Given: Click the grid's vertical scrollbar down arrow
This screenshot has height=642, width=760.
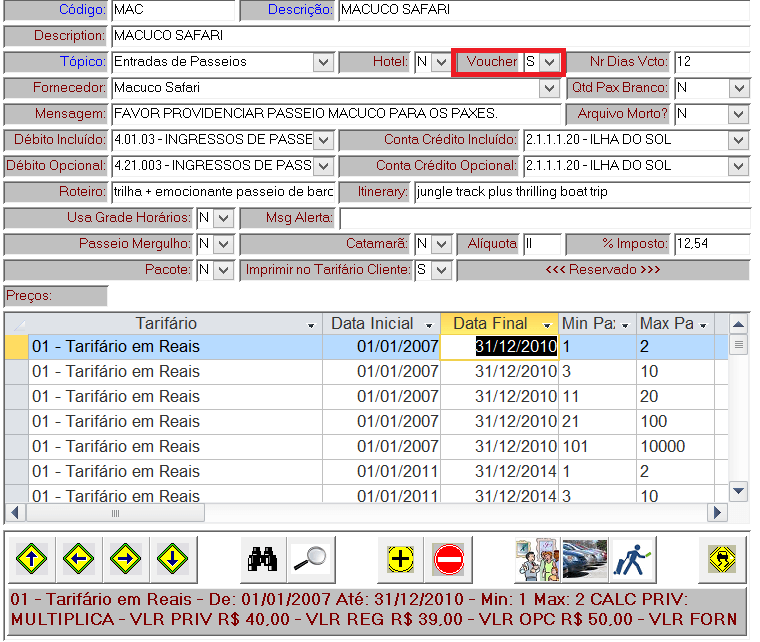Looking at the screenshot, I should (x=738, y=490).
